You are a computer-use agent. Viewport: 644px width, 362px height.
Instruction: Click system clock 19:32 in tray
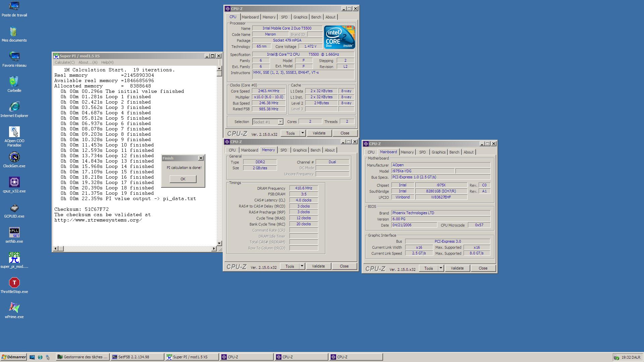point(626,357)
